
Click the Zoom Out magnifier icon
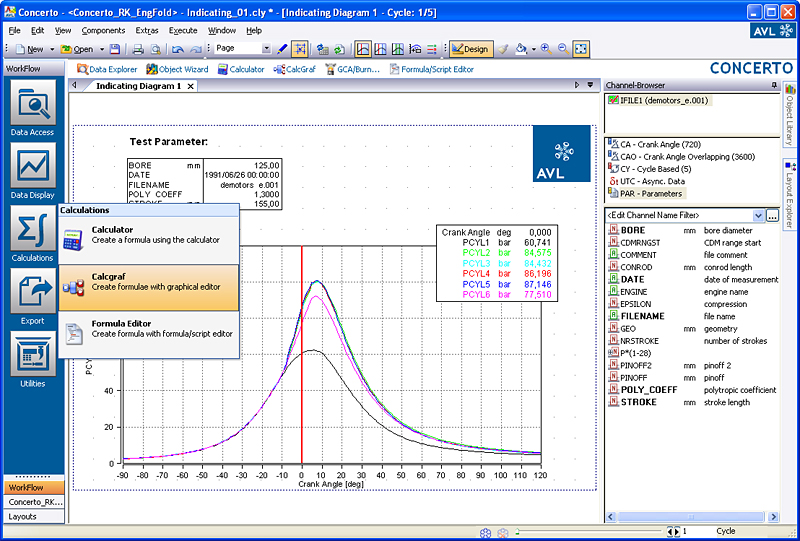pyautogui.click(x=563, y=49)
